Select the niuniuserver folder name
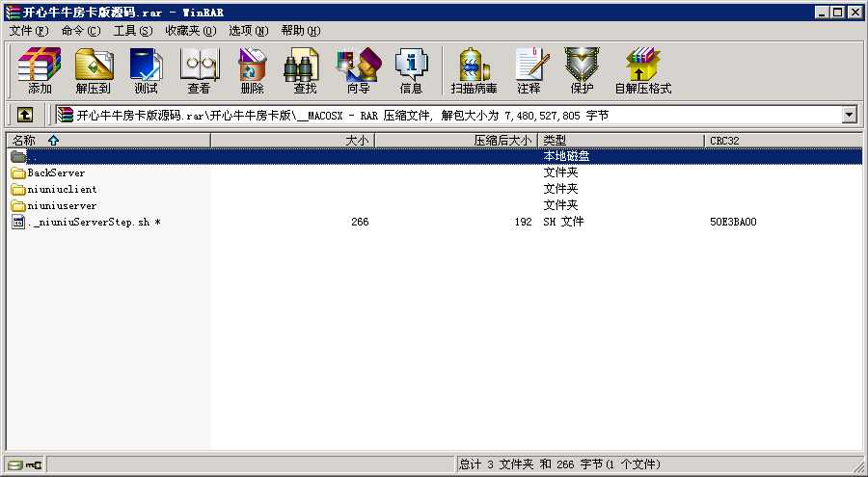Screen dimensions: 868x477 [x=62, y=206]
